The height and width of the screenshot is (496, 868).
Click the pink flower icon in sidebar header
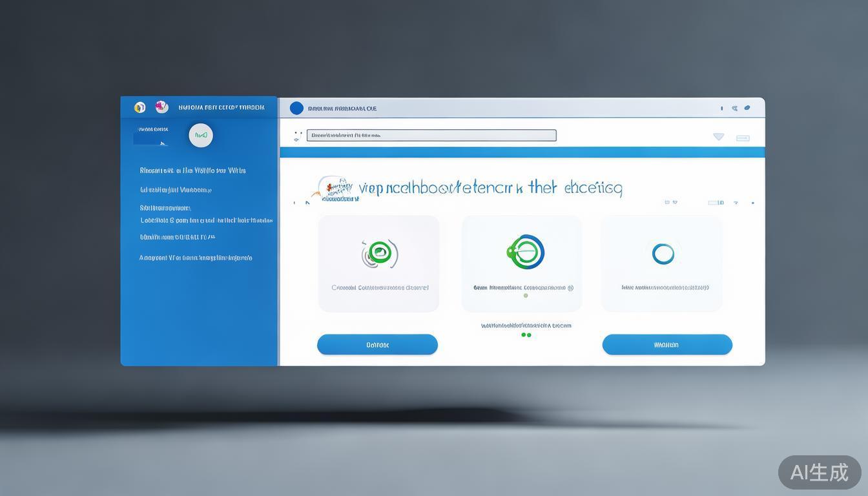tap(161, 107)
